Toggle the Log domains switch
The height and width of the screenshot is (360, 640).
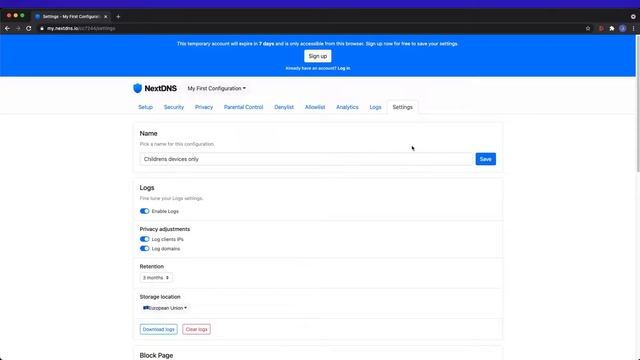pos(144,248)
